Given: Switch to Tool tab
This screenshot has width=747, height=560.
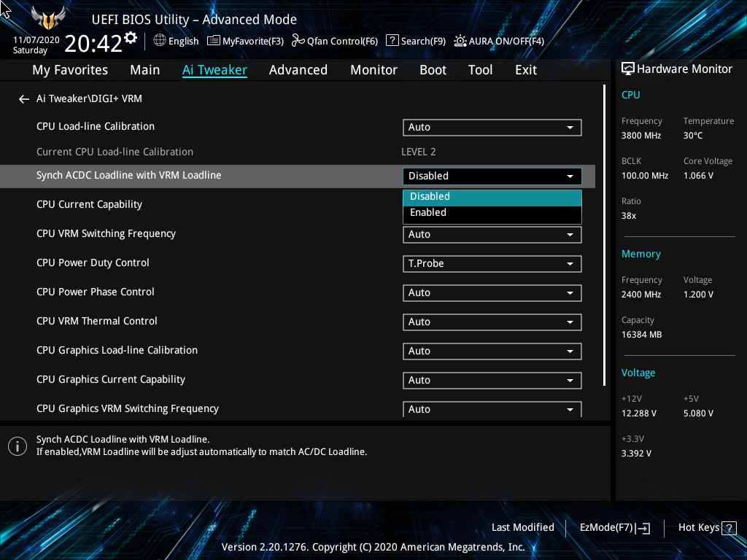Looking at the screenshot, I should pos(480,70).
